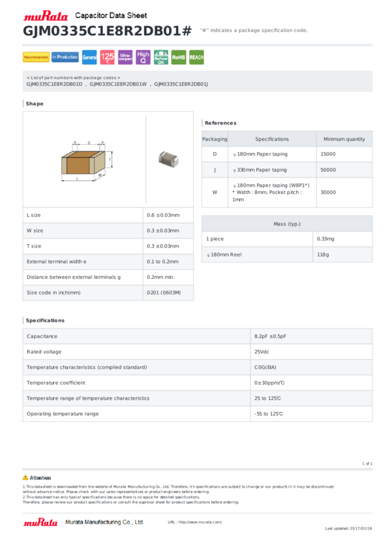392x555 pixels.
Task: Click the capacitor product photo
Action: tap(169, 159)
